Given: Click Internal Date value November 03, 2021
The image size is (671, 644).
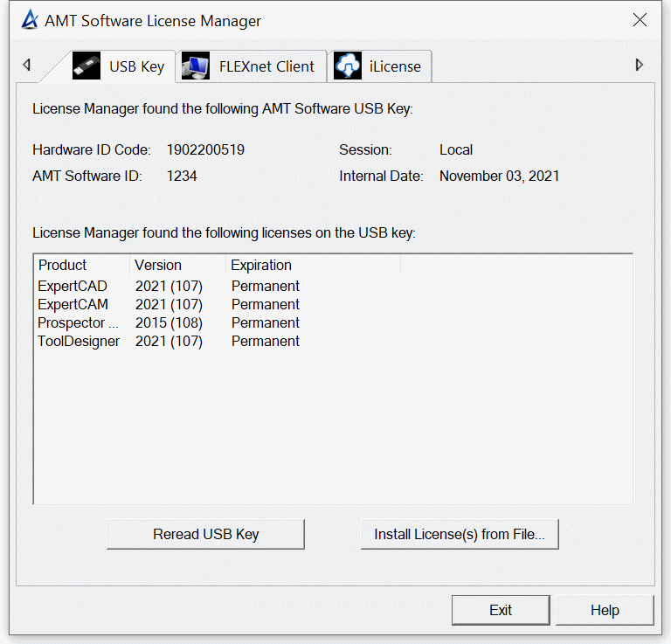Looking at the screenshot, I should 500,176.
